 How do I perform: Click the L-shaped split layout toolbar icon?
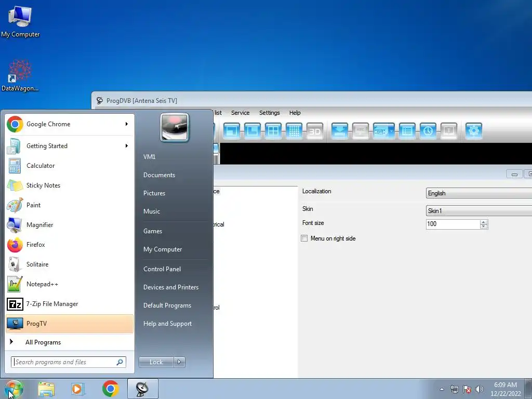click(x=252, y=130)
